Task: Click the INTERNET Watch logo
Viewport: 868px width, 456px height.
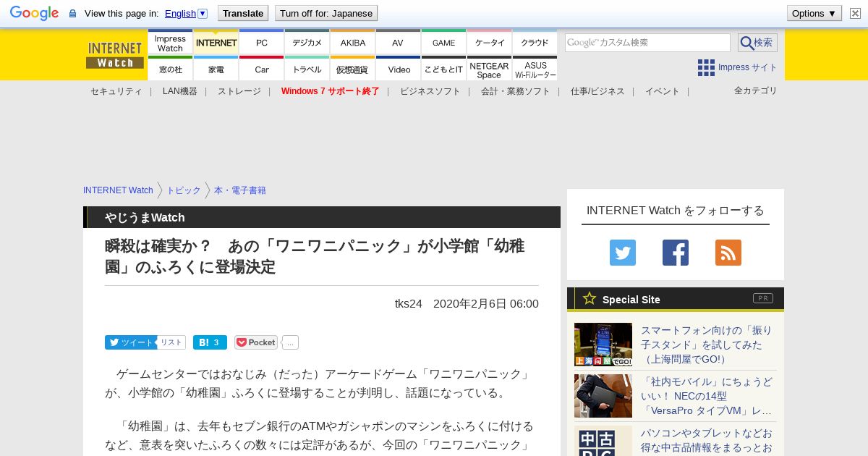Action: pyautogui.click(x=115, y=55)
